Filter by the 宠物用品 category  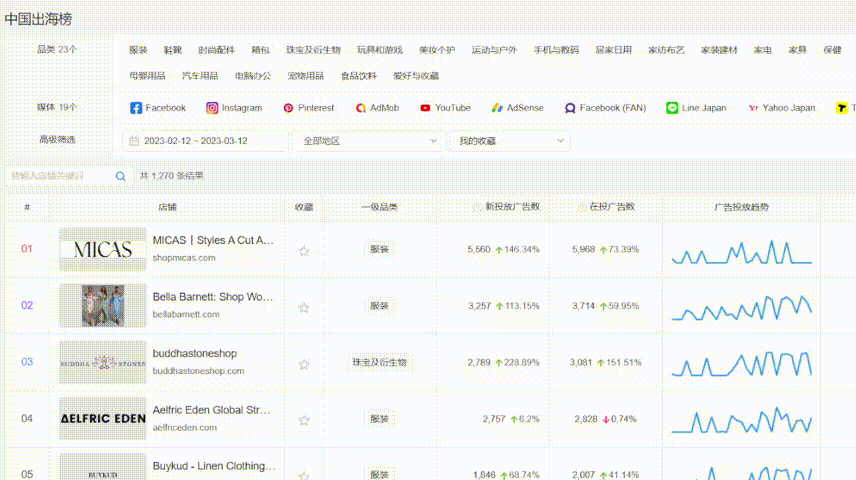coord(306,75)
